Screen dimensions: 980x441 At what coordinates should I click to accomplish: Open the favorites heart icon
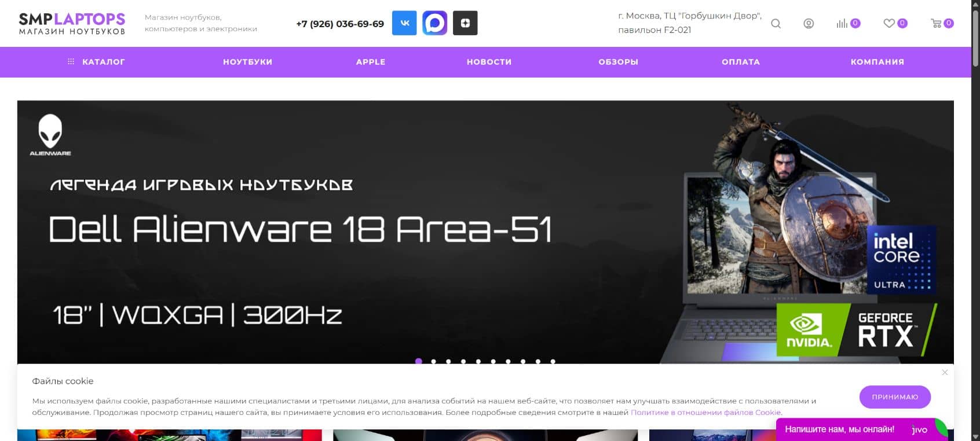[x=889, y=23]
